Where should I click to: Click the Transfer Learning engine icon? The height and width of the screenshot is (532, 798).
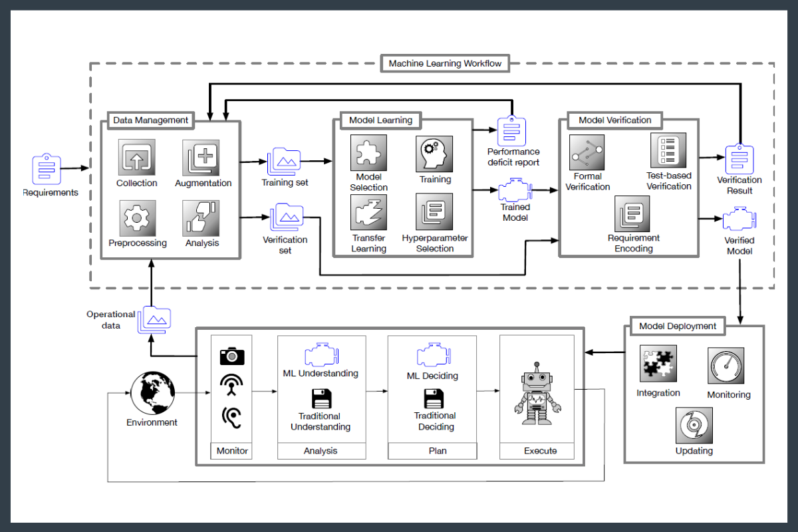pyautogui.click(x=368, y=211)
